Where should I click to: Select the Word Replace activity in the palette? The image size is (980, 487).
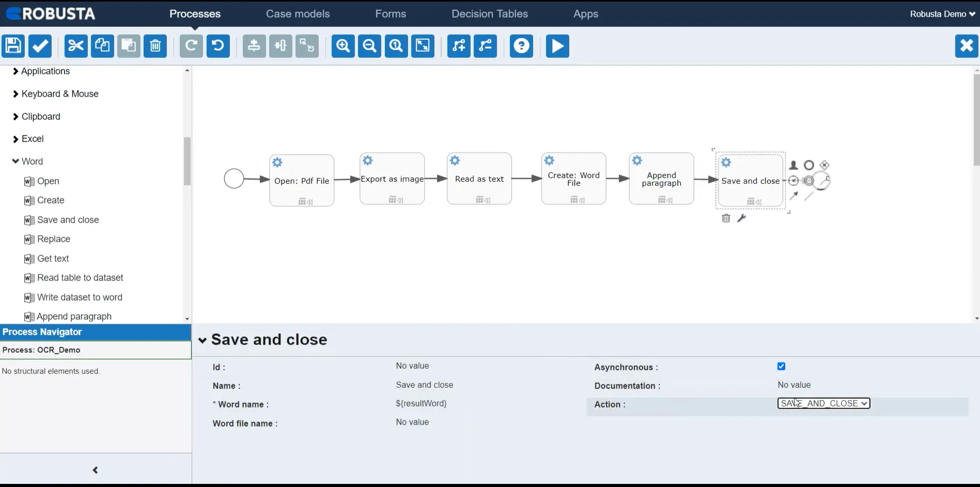47,239
